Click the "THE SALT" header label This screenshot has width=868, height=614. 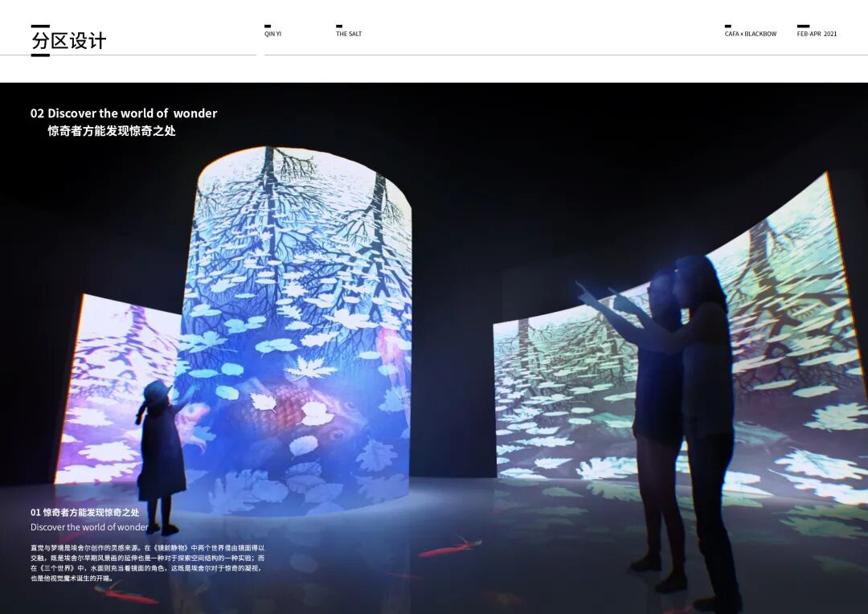[349, 34]
